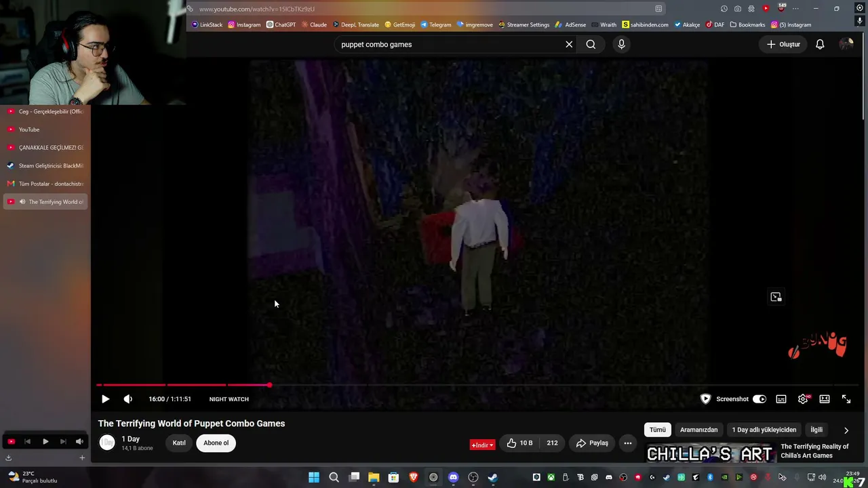Like the video showing 10 B
This screenshot has height=488, width=868.
tap(520, 443)
